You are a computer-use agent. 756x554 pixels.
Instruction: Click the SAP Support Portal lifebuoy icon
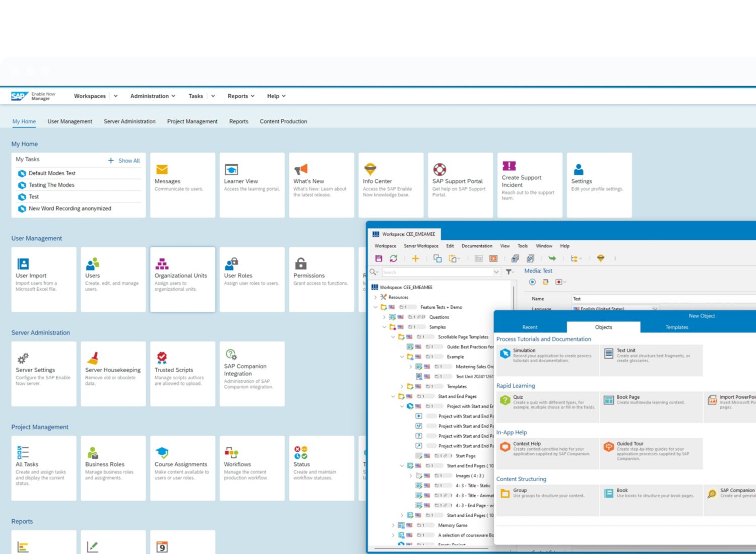[x=439, y=169]
